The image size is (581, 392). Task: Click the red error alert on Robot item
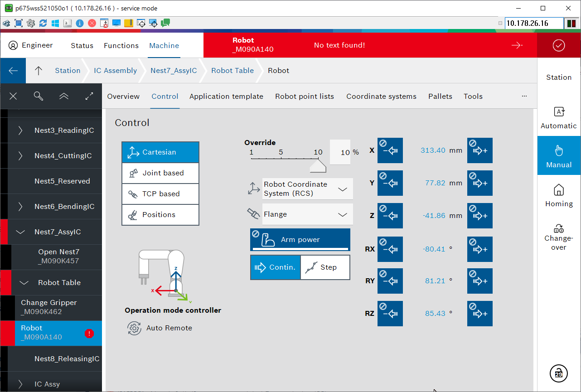click(x=89, y=334)
